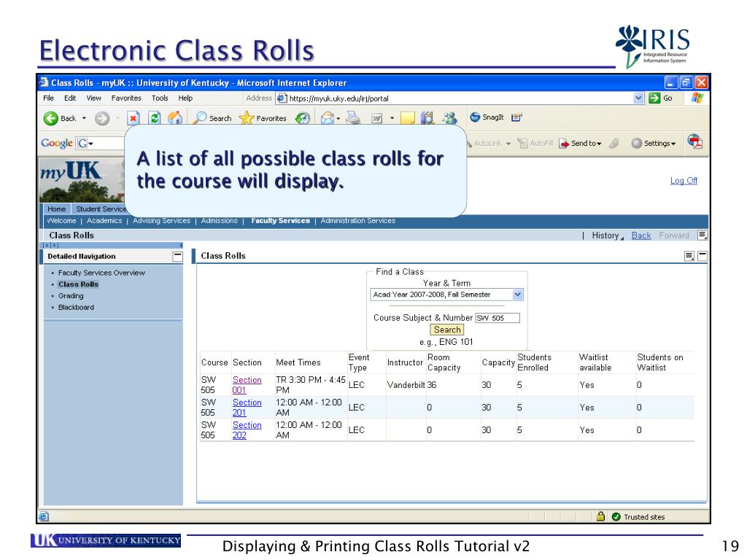Screen dimensions: 747x560
Task: Open the Section 202 class roll link
Action: click(247, 429)
